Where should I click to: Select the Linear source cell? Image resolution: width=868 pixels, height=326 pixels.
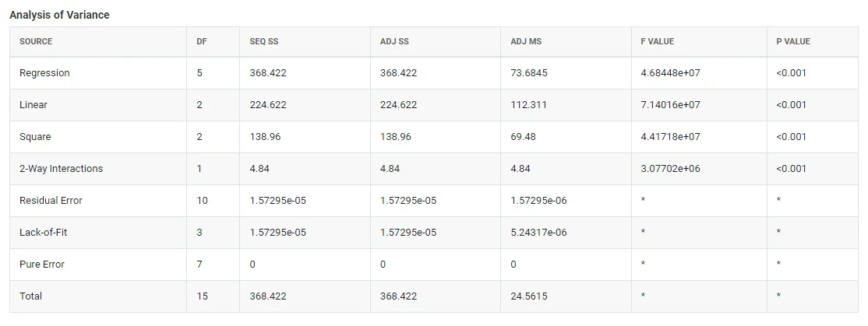tap(34, 105)
